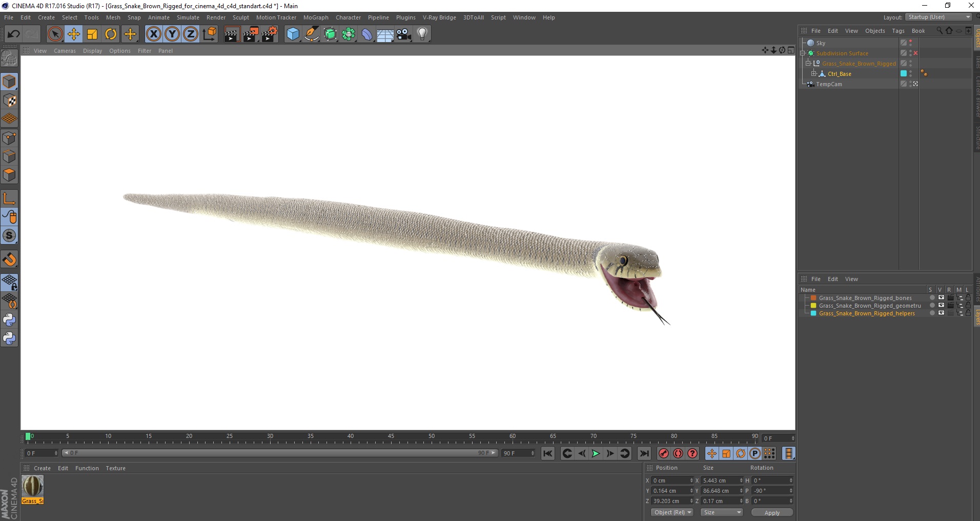The width and height of the screenshot is (980, 521).
Task: Click the Position X input field
Action: click(x=672, y=480)
